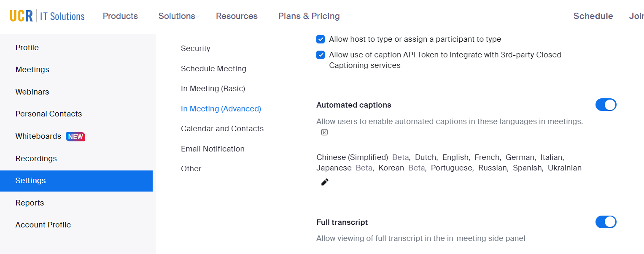Select Email Notification settings section

point(213,149)
